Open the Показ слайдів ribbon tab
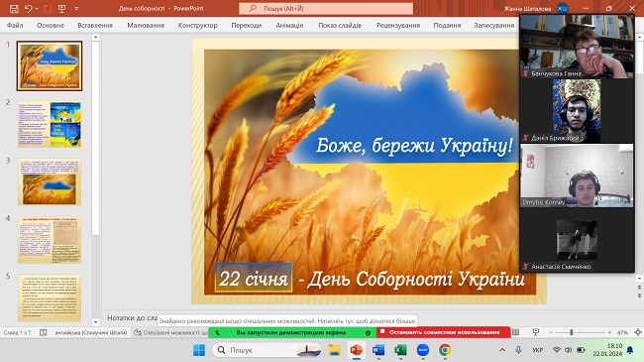Image resolution: width=644 pixels, height=362 pixels. [340, 25]
